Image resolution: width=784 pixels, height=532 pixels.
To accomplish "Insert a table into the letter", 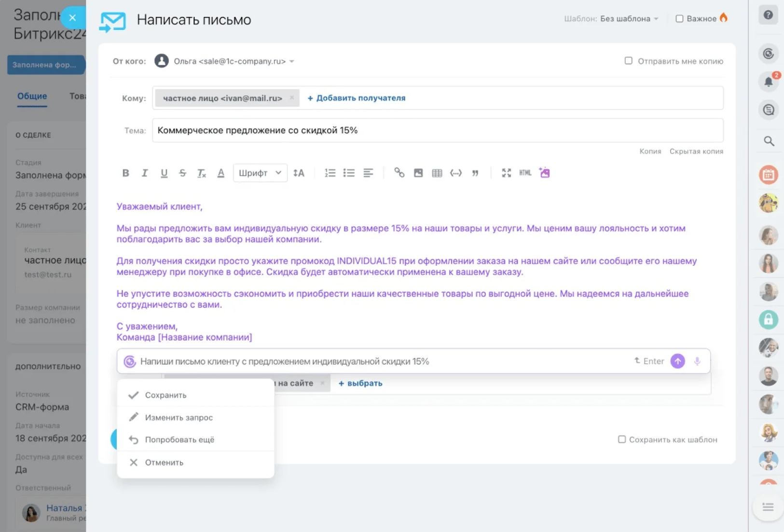I will (437, 173).
